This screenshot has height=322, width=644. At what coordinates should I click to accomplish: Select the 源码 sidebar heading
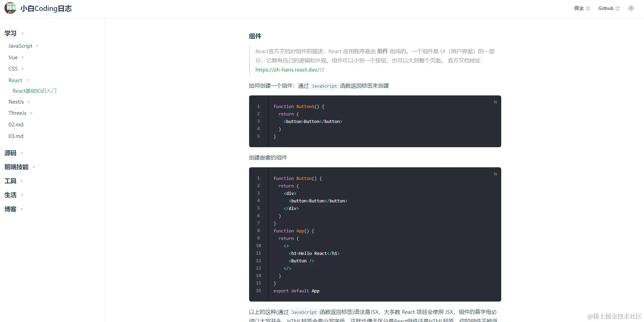coord(11,153)
